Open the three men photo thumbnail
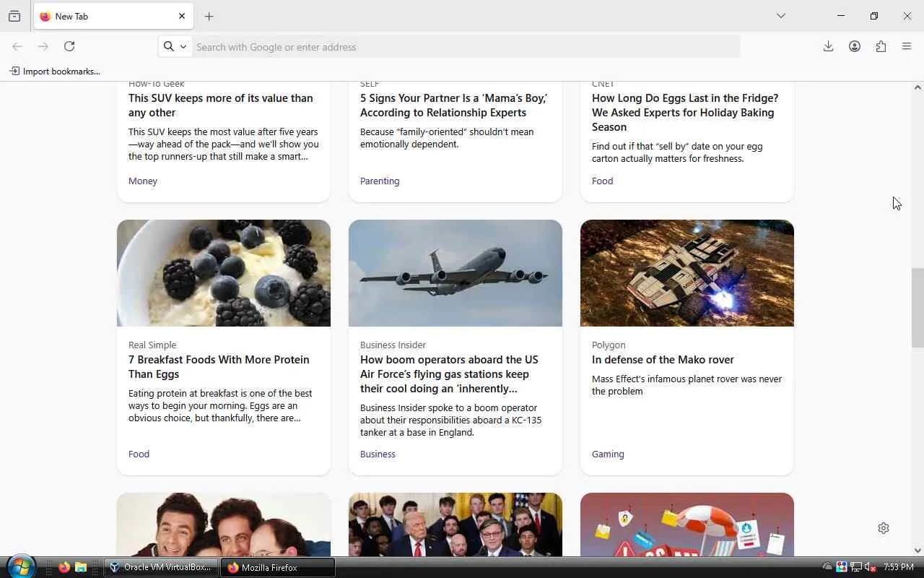This screenshot has width=924, height=578. click(224, 525)
